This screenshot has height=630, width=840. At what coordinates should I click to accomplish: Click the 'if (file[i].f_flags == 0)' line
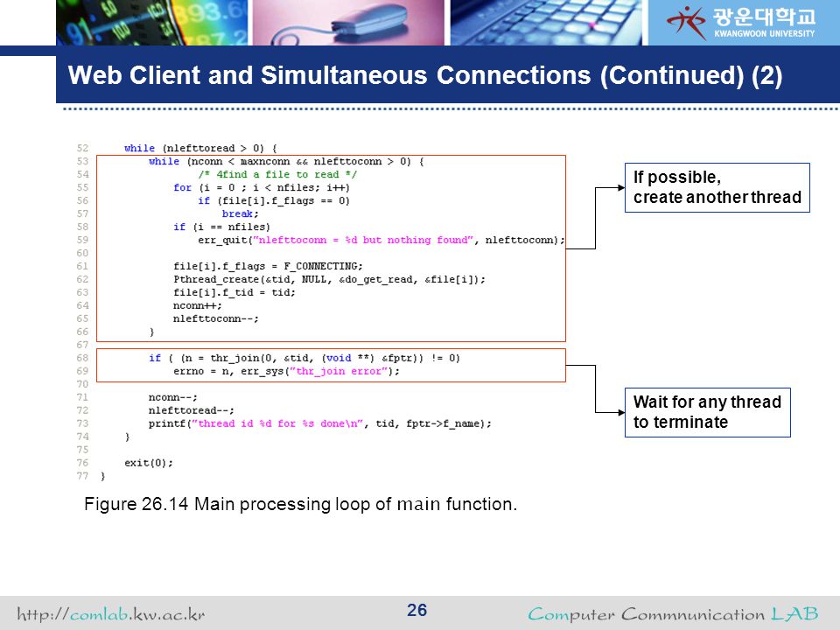pyautogui.click(x=274, y=201)
